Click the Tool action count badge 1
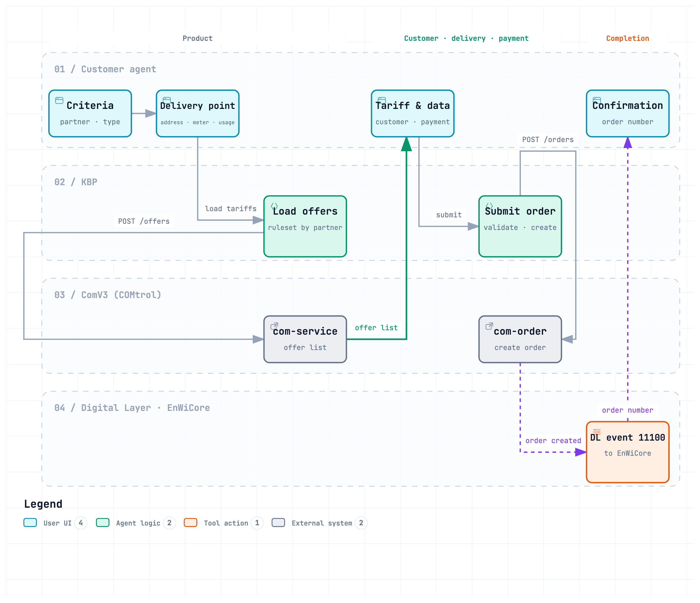 (x=257, y=523)
